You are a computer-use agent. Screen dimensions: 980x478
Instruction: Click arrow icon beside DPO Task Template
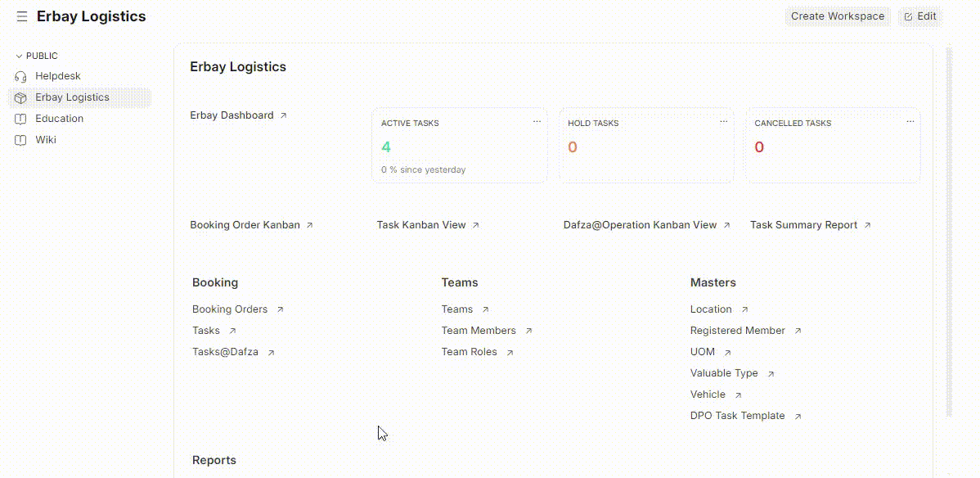click(798, 416)
